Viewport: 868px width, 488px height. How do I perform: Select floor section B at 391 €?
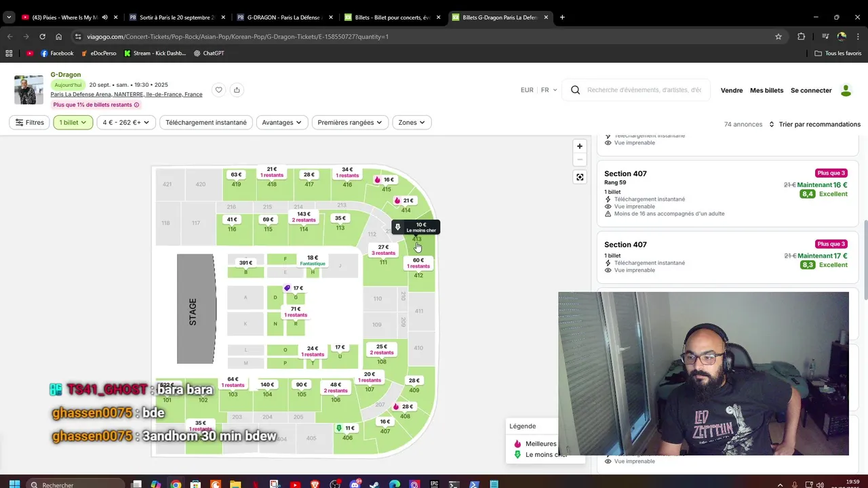(245, 263)
